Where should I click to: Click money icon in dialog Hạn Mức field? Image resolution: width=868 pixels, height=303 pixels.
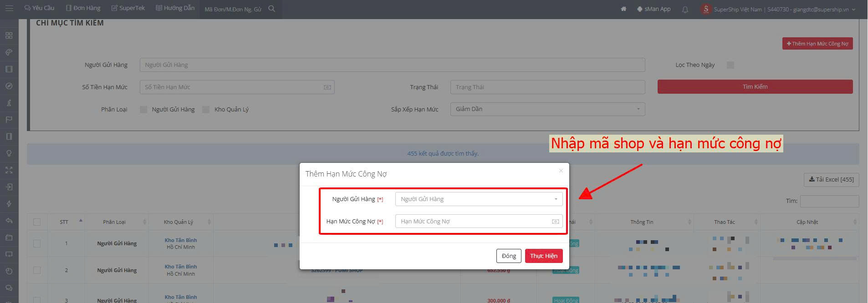[x=555, y=222]
